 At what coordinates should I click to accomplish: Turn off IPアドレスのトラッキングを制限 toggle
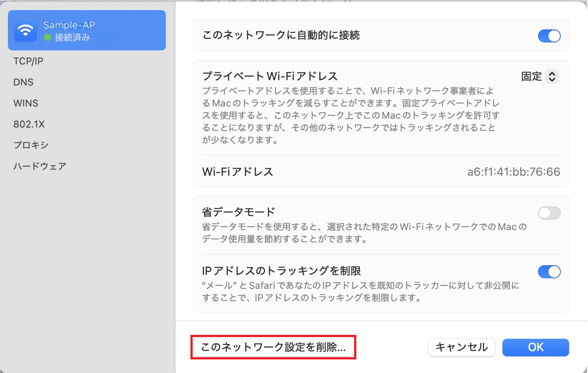tap(549, 272)
